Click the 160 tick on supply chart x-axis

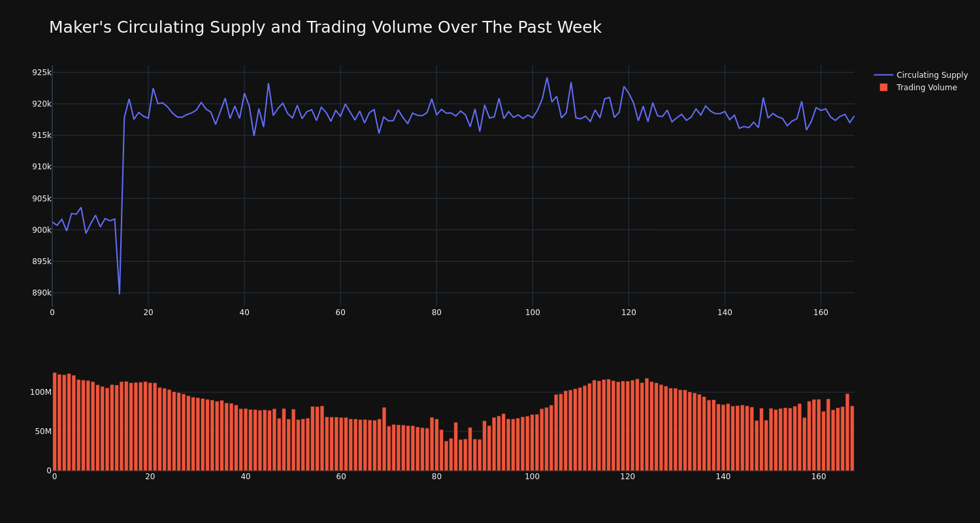(821, 312)
